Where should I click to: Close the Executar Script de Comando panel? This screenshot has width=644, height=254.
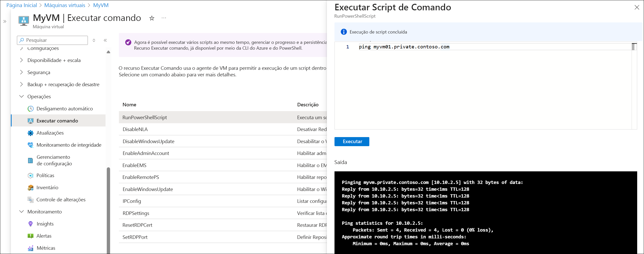coord(637,8)
